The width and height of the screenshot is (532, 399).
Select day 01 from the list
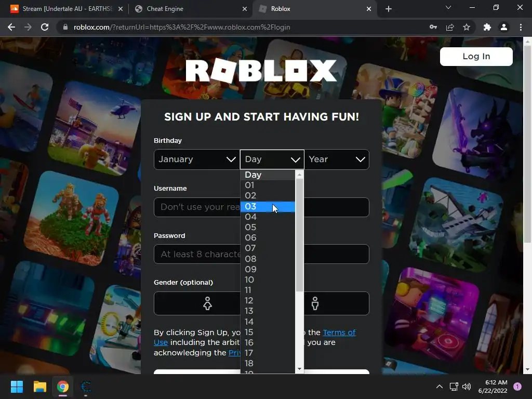tap(268, 185)
